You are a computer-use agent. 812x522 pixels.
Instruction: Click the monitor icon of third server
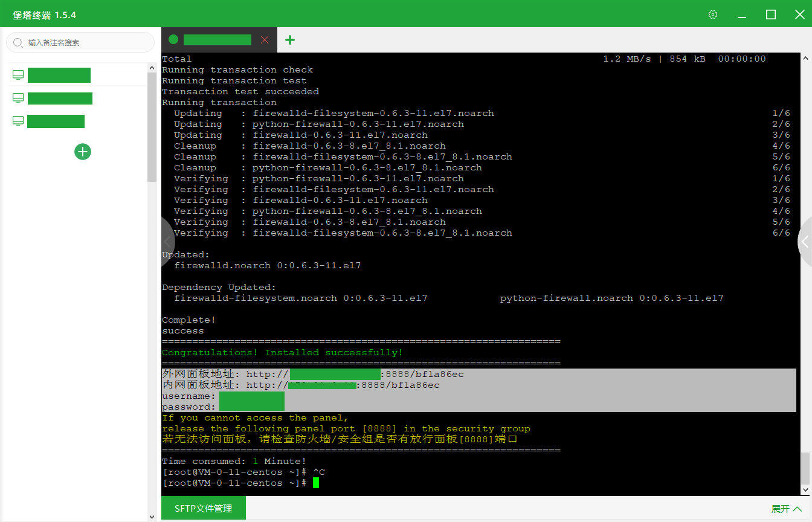[x=18, y=121]
